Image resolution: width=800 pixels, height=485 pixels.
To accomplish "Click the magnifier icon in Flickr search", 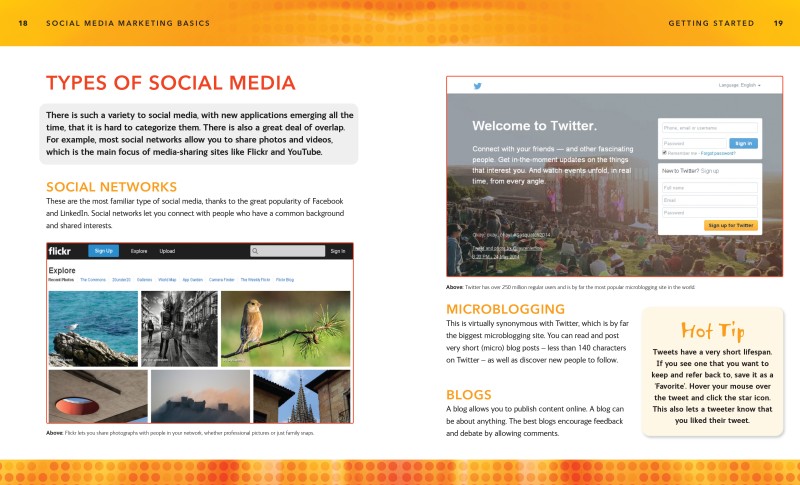I will click(x=255, y=251).
